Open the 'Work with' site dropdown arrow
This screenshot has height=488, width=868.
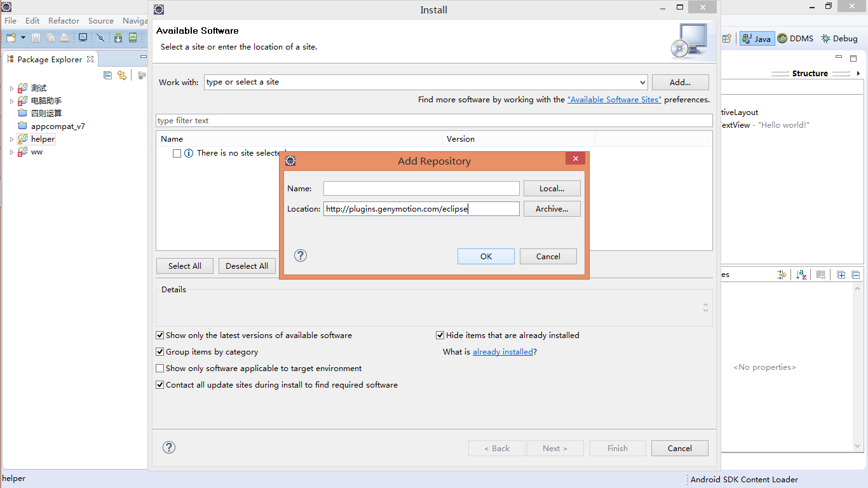tap(642, 83)
